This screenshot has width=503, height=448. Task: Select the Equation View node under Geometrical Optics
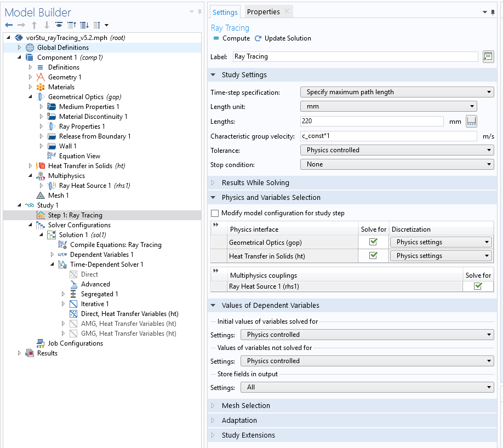click(79, 156)
